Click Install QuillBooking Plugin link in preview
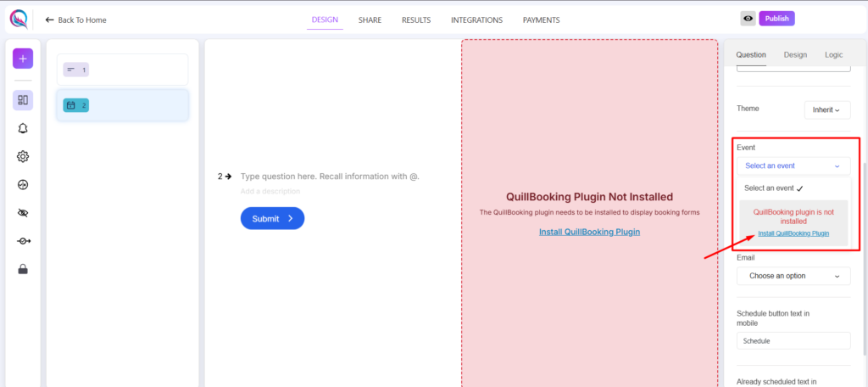Image resolution: width=868 pixels, height=387 pixels. click(590, 232)
